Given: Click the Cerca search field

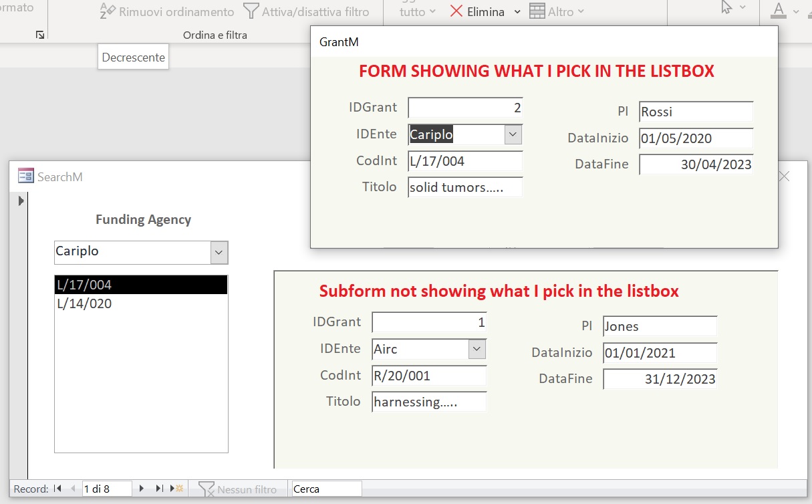Looking at the screenshot, I should click(325, 489).
